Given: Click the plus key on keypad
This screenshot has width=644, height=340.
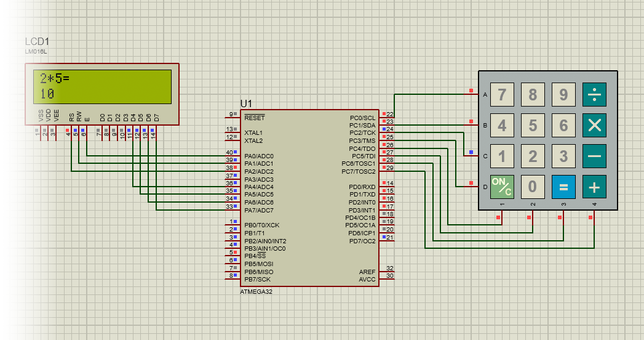Looking at the screenshot, I should (594, 187).
